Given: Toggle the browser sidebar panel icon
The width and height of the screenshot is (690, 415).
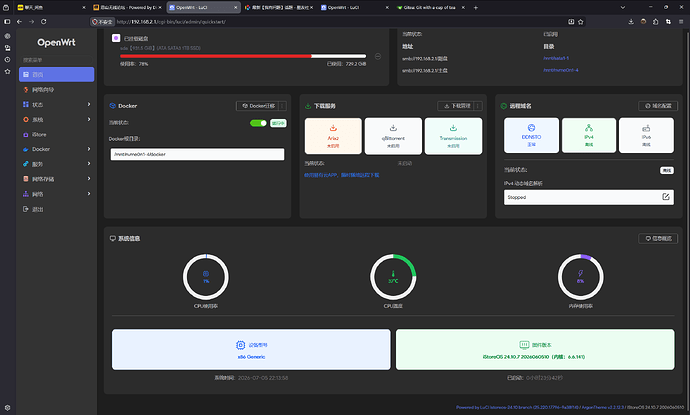Looking at the screenshot, I should (x=7, y=22).
